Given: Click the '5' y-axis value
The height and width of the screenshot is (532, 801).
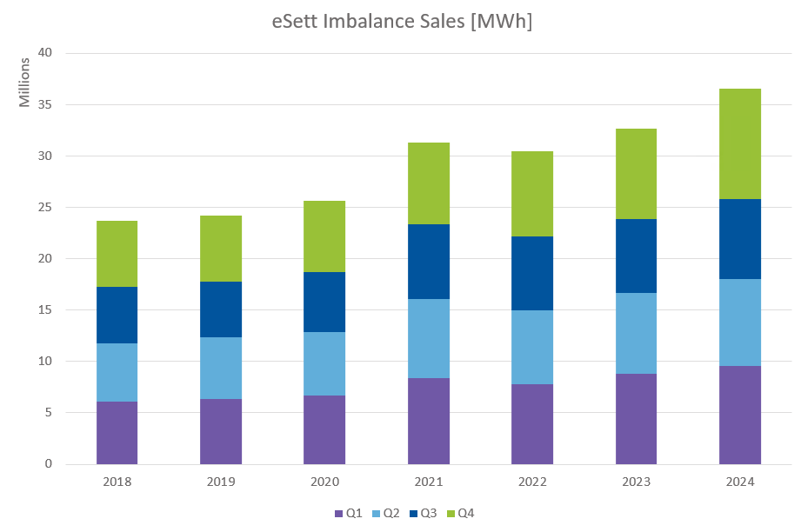Looking at the screenshot, I should point(49,413).
